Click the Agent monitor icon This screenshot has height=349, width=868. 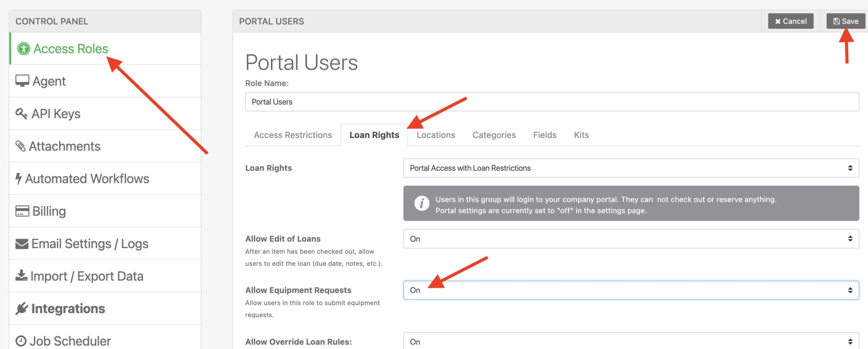tap(22, 81)
